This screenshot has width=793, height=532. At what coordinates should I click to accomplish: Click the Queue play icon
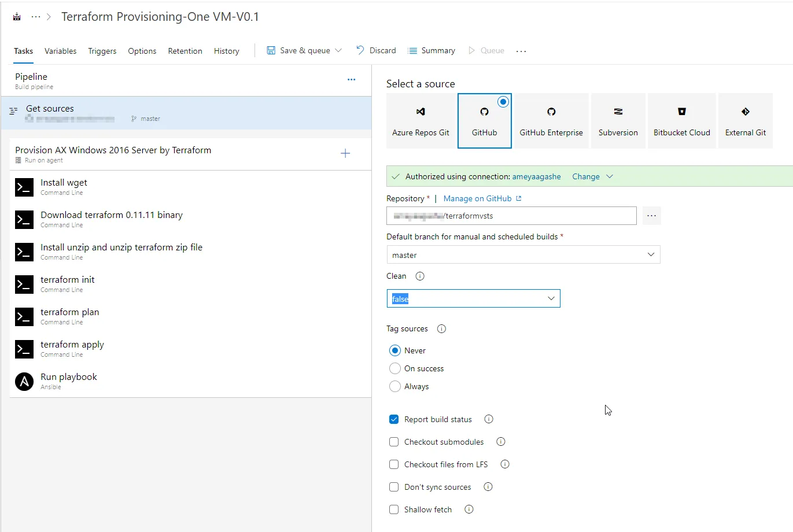(x=471, y=50)
